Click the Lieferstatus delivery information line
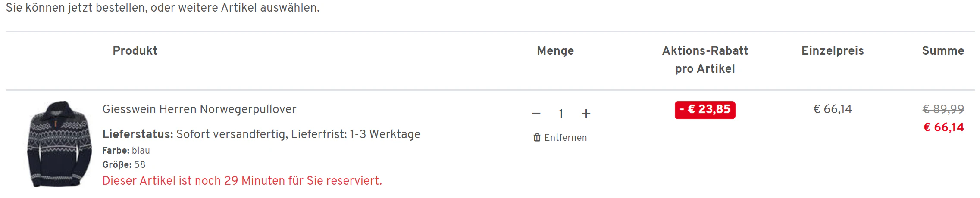The image size is (980, 198). (x=261, y=134)
